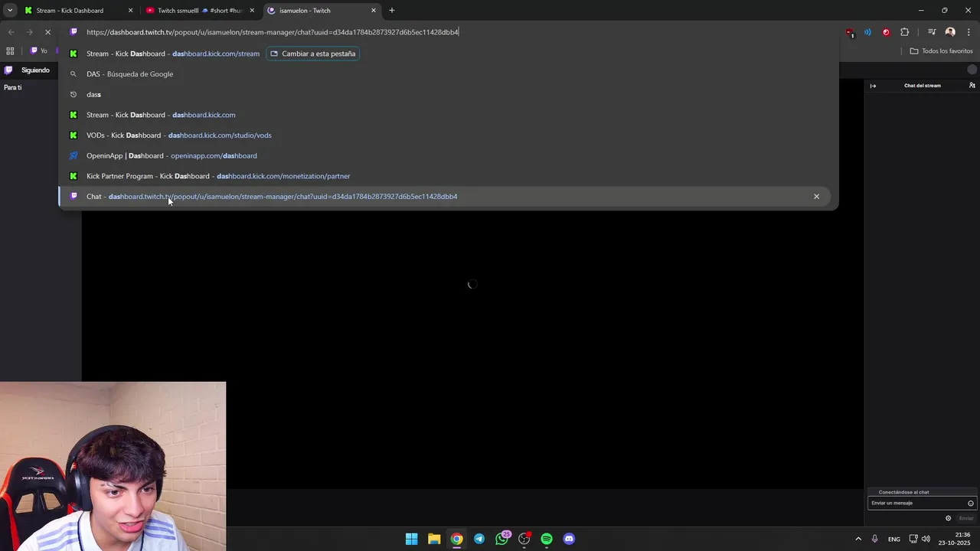Open the network icon in the system tray
Image resolution: width=980 pixels, height=551 pixels.
tap(913, 539)
